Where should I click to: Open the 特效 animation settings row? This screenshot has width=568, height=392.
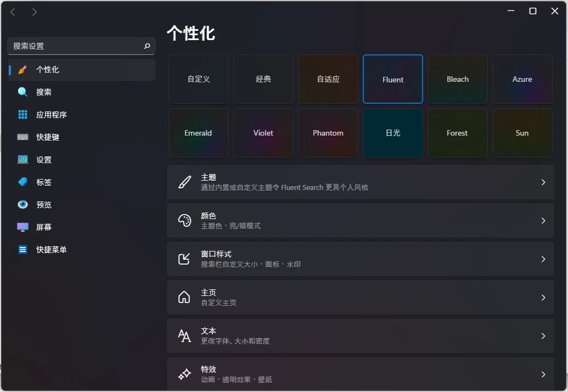(360, 374)
